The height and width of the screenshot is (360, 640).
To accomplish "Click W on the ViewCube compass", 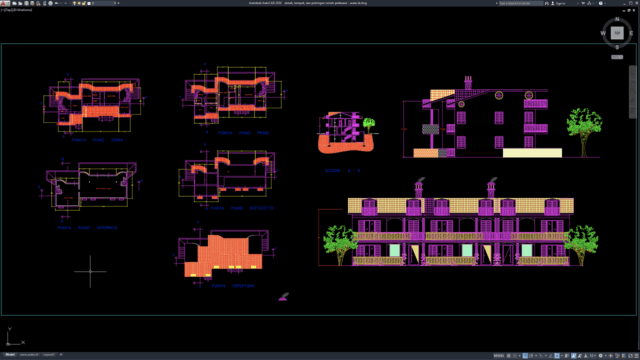I will [x=603, y=33].
